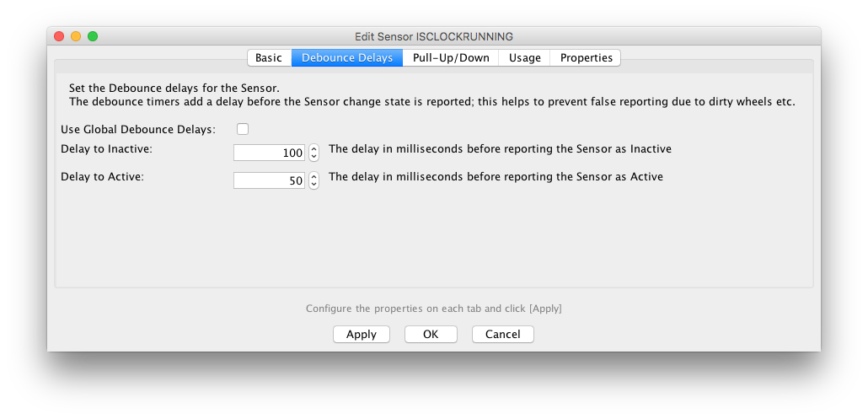Increase Delay to Inactive spinner value
This screenshot has height=419, width=868.
coord(314,148)
